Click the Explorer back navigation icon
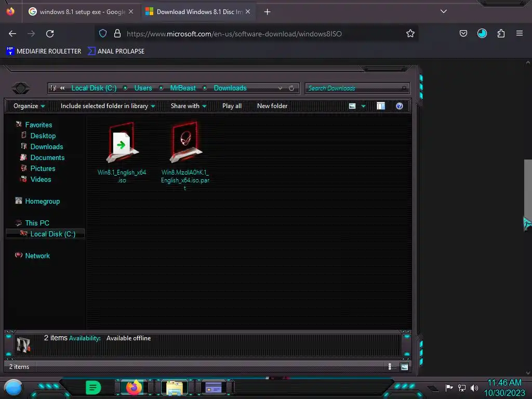Screen dimensions: 532x399 pos(21,88)
